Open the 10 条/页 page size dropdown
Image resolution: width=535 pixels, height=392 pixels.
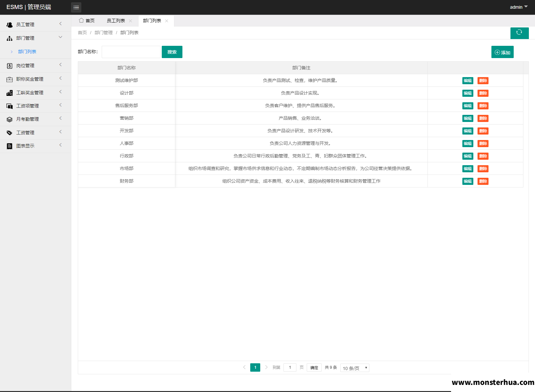click(355, 368)
